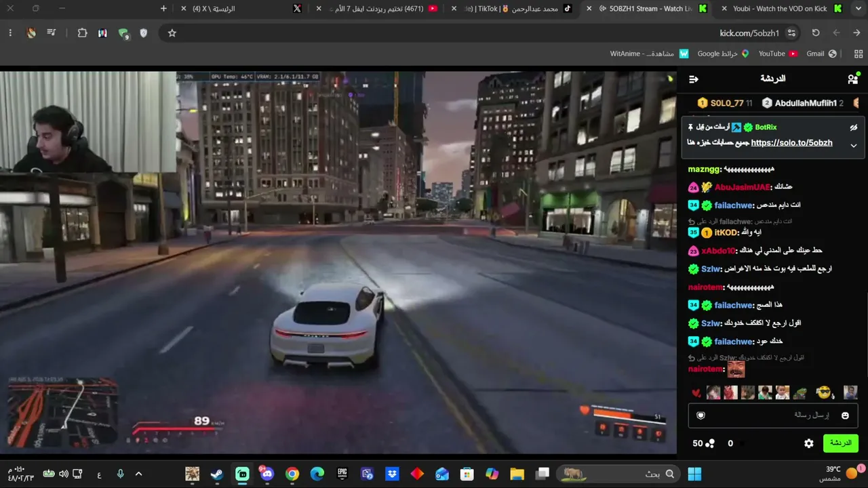Open the Google Maps bookmark
This screenshot has height=488, width=868.
pos(723,54)
